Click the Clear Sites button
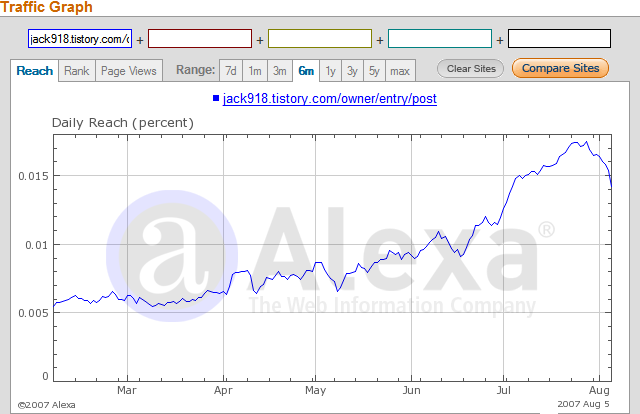Screen dimensions: 640x414 click(471, 69)
